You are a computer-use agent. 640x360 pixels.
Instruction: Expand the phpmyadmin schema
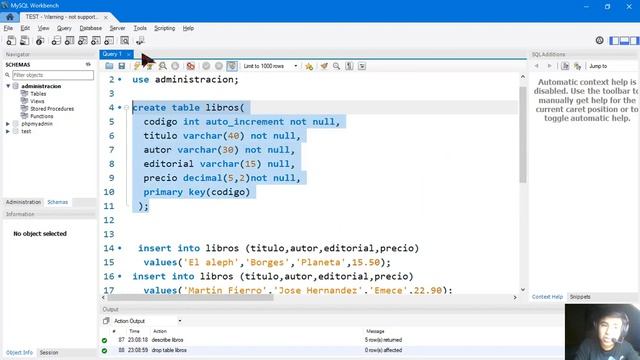pyautogui.click(x=8, y=124)
